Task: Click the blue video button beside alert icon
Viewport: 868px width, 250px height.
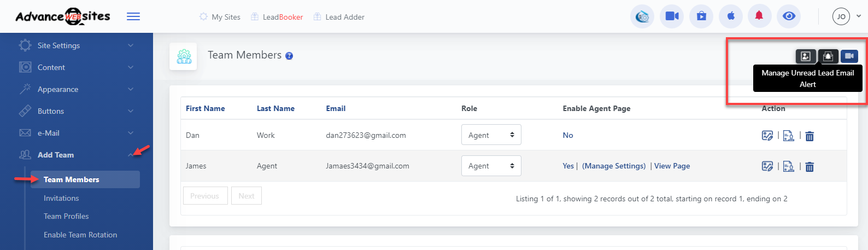Action: pyautogui.click(x=849, y=56)
